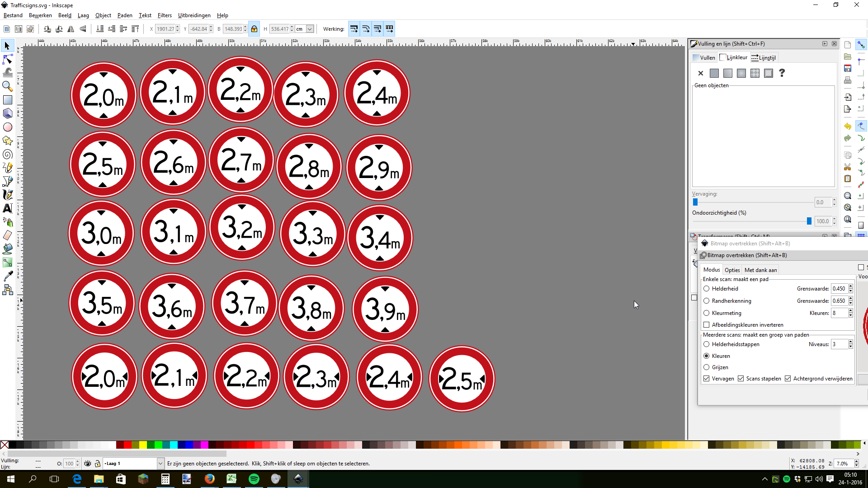
Task: Select the Bezier pen tool
Action: pos(7,181)
